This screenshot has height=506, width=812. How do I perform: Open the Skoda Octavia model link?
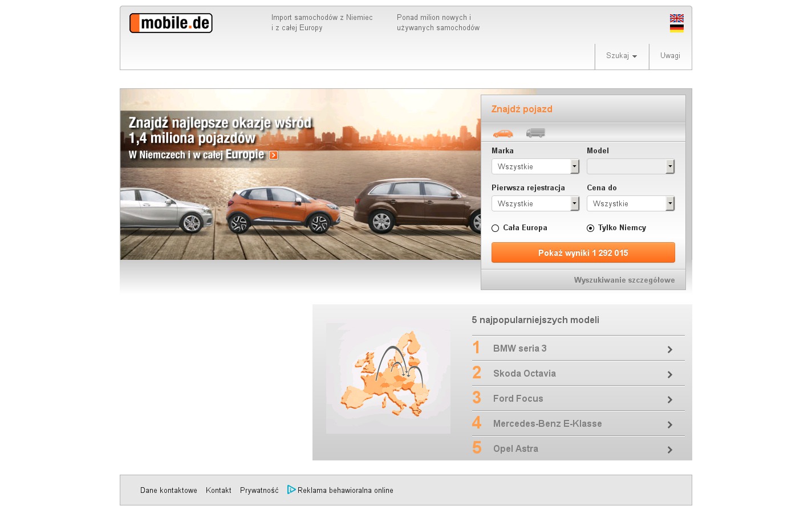[524, 373]
